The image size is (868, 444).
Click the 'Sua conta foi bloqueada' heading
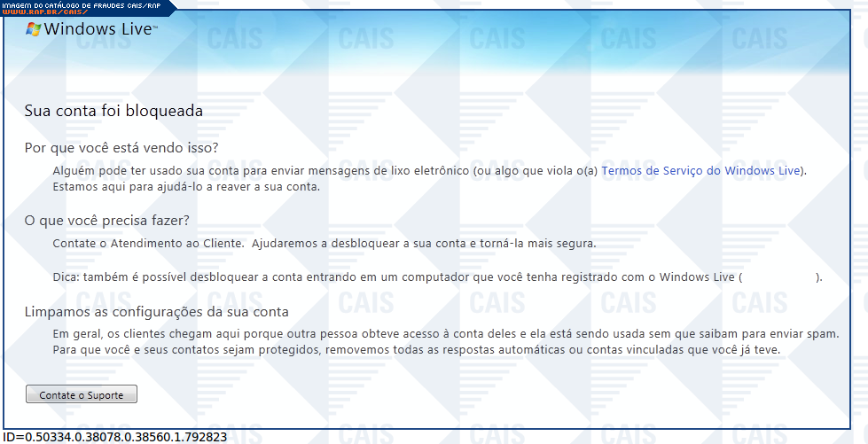(x=113, y=111)
